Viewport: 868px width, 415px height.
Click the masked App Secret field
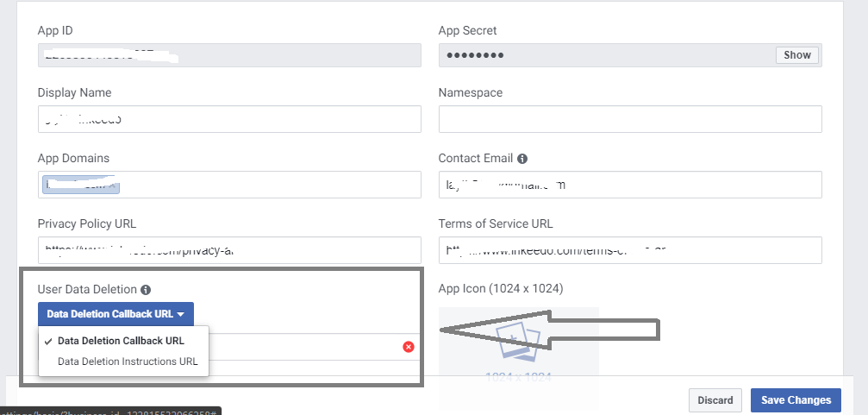click(x=603, y=55)
